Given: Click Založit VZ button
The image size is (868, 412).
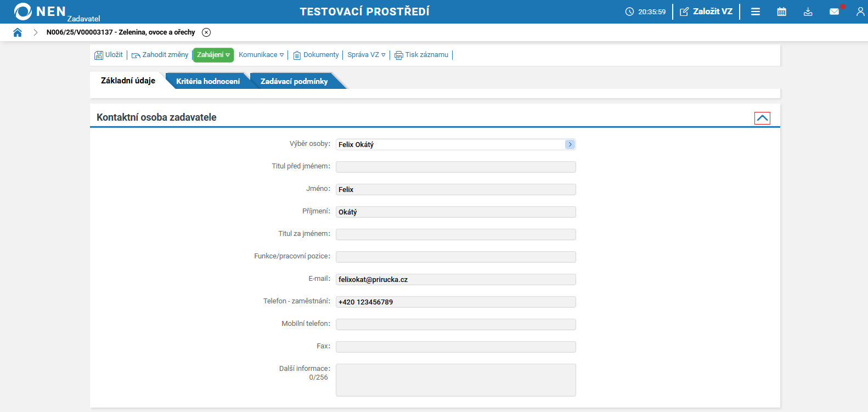Looking at the screenshot, I should point(706,12).
